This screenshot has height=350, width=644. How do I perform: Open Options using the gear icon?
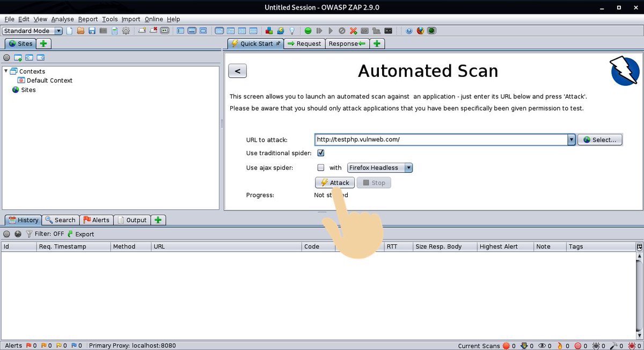pyautogui.click(x=126, y=31)
